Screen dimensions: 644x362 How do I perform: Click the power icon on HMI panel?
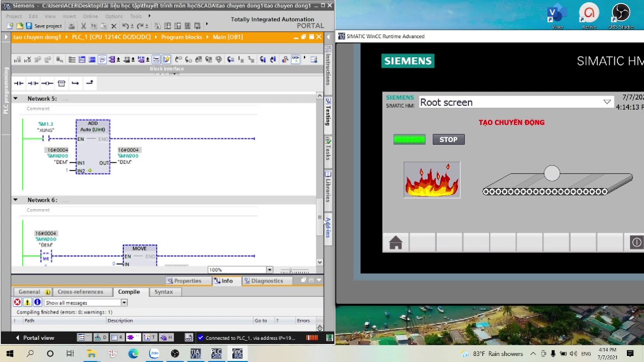click(636, 242)
